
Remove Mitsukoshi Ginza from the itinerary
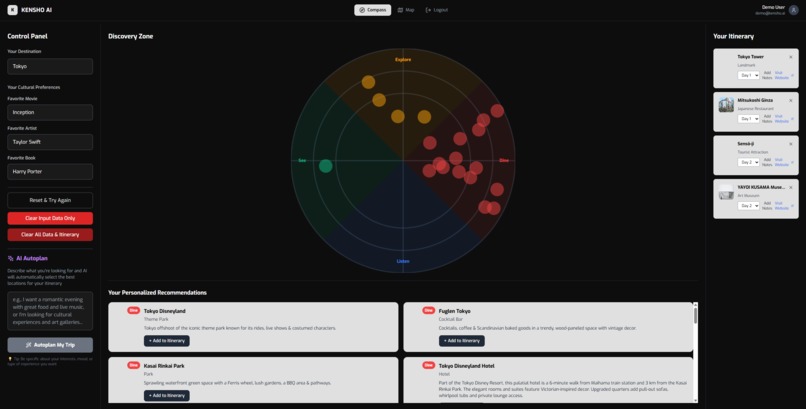791,101
